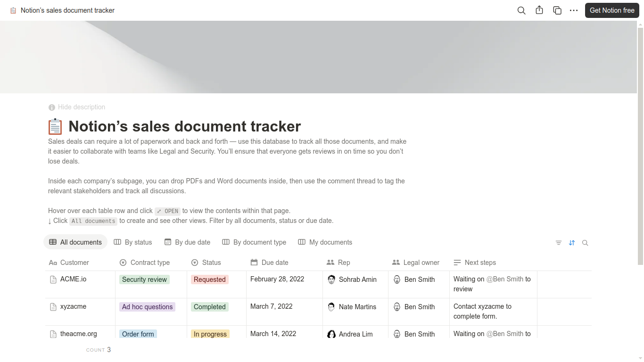Switch to the By due date tab

click(x=187, y=242)
